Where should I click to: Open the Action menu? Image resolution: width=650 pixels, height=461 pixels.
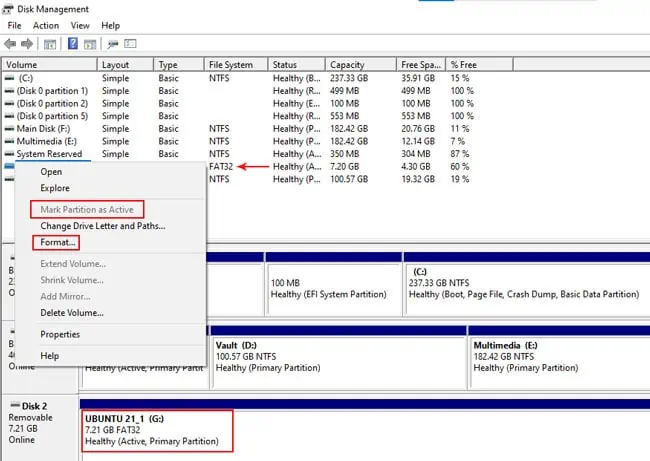46,25
